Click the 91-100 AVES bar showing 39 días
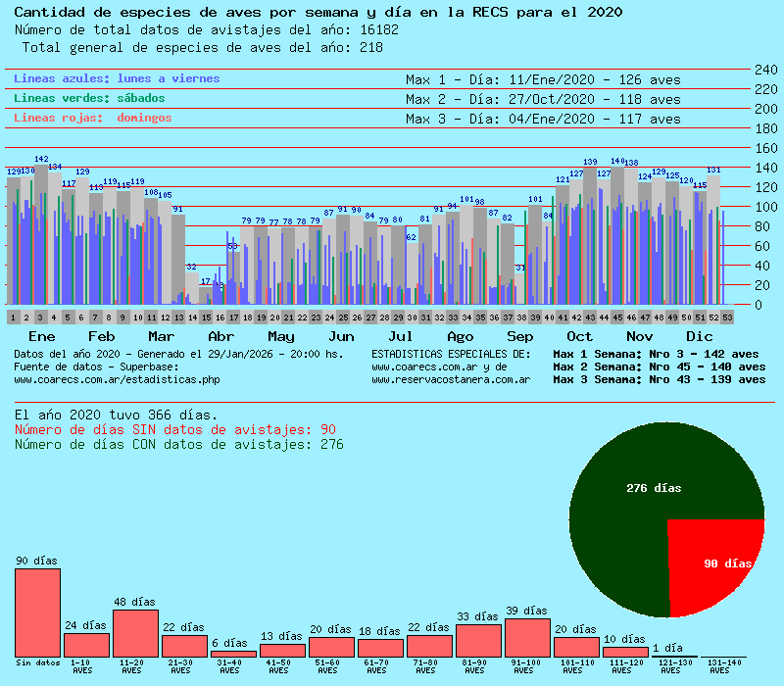 (x=527, y=637)
